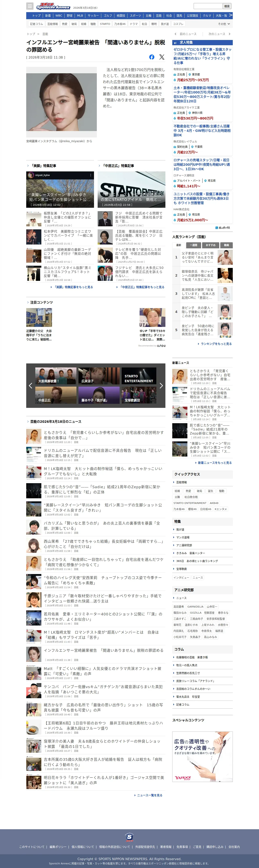Click the 芸能 breadcrumb link
259x868 pixels.
pos(45,34)
